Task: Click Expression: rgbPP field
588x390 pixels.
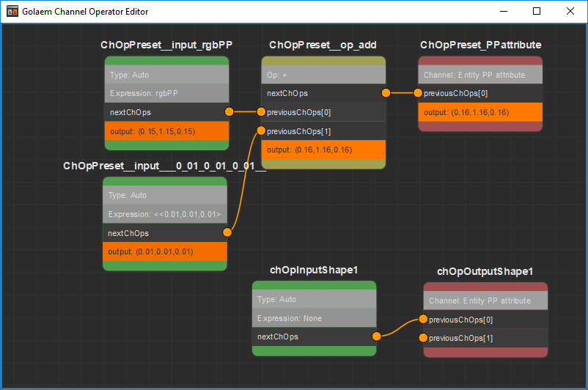Action: pyautogui.click(x=166, y=93)
